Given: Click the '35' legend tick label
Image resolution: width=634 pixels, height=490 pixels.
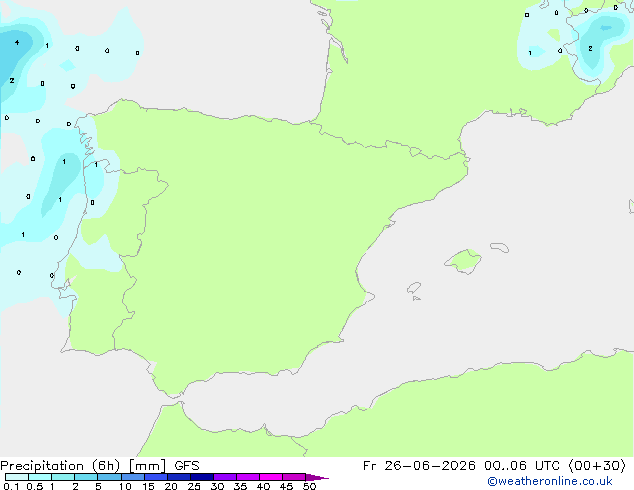Looking at the screenshot, I should [240, 486].
